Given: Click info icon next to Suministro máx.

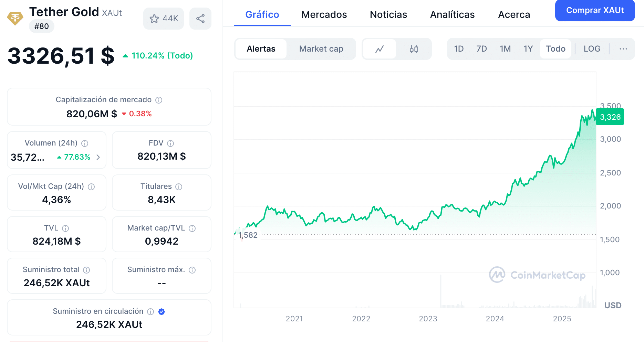Looking at the screenshot, I should click(x=192, y=270).
